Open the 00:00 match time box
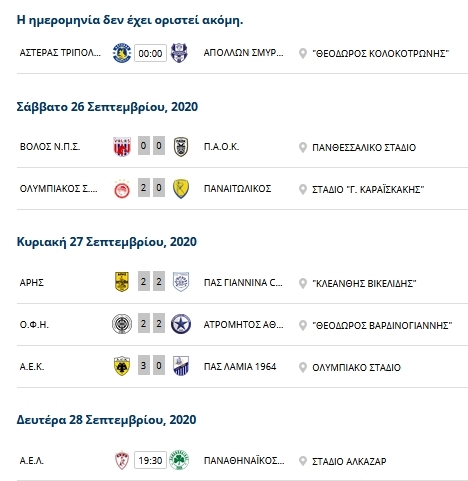This screenshot has width=468, height=481. click(x=150, y=53)
